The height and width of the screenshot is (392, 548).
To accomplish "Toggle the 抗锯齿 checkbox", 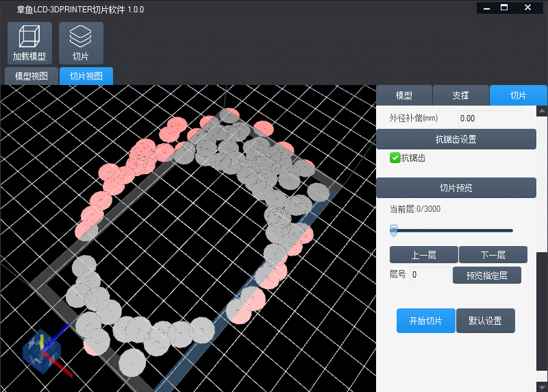I will click(395, 158).
